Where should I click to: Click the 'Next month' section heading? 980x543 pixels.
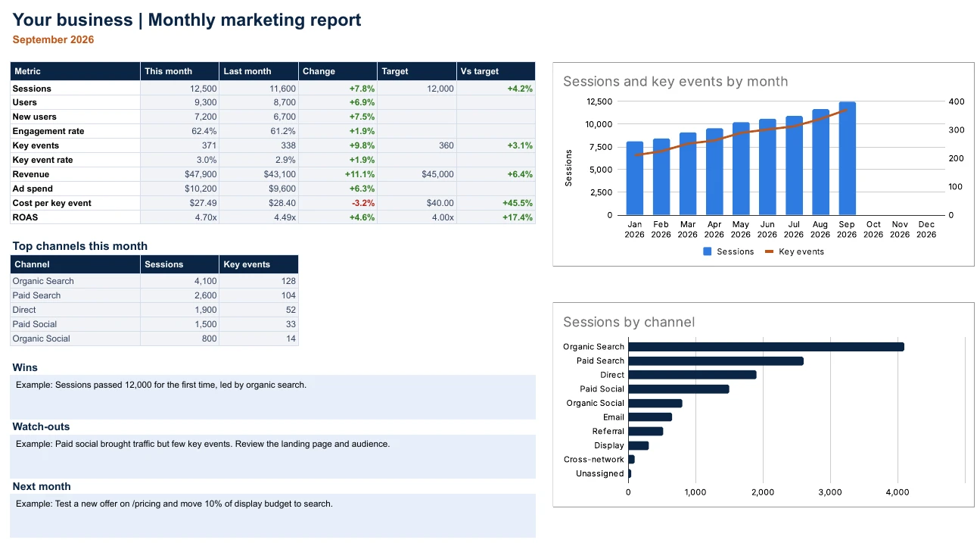pos(42,486)
